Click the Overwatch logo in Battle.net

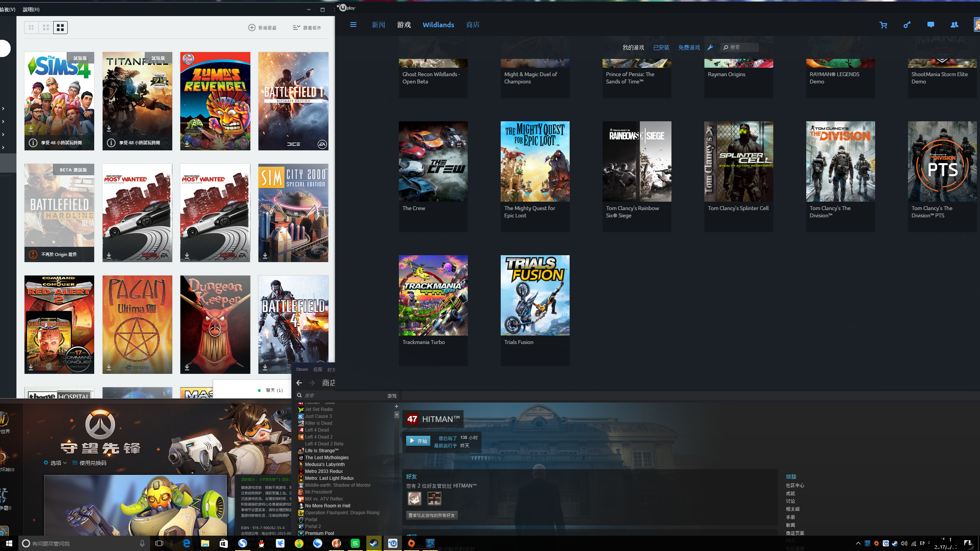click(100, 424)
